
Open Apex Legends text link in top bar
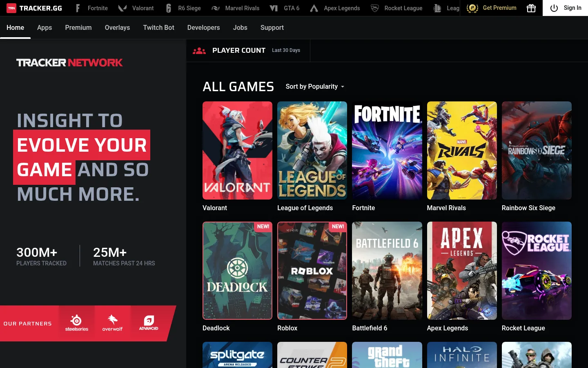coord(342,8)
